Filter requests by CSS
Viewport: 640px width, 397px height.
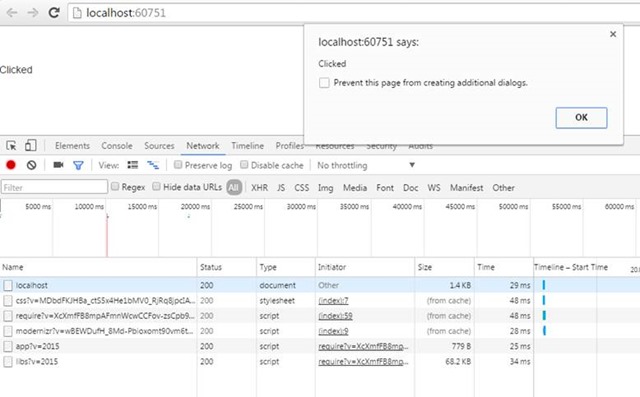302,188
